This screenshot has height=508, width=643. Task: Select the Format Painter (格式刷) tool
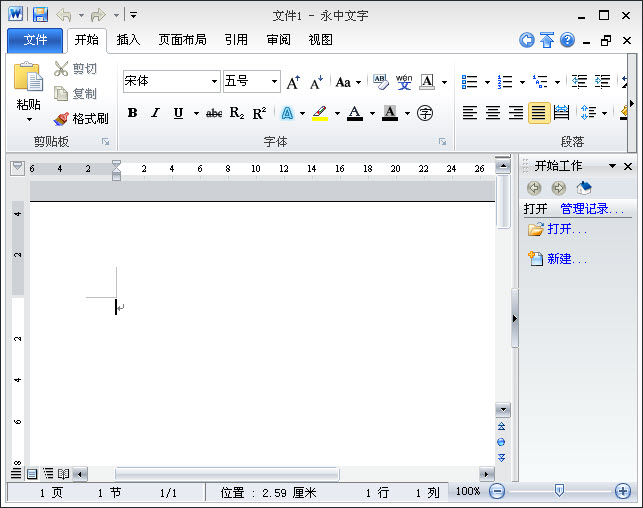click(81, 118)
